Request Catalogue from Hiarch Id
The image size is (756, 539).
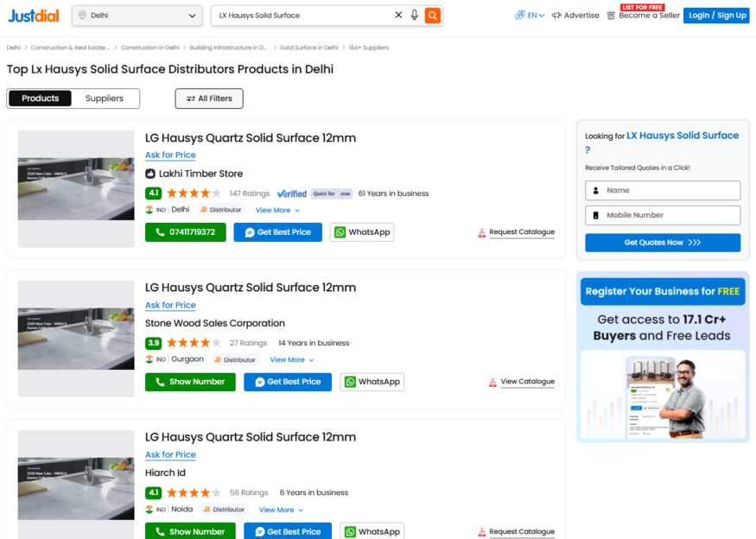click(x=517, y=532)
